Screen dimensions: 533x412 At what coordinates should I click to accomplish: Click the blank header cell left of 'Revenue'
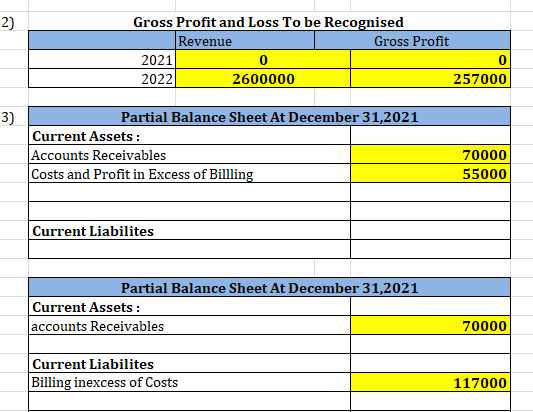pos(102,41)
